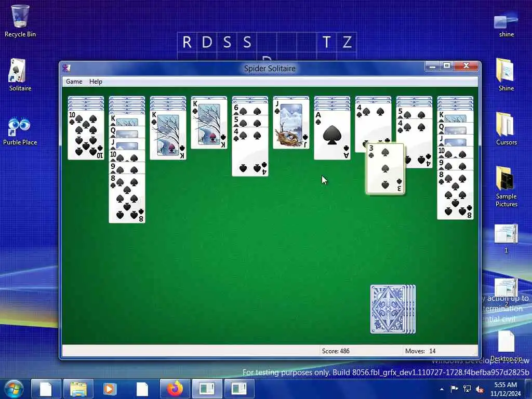The image size is (532, 399).
Task: Select the Purble Place desktop shortcut
Action: coord(20,131)
